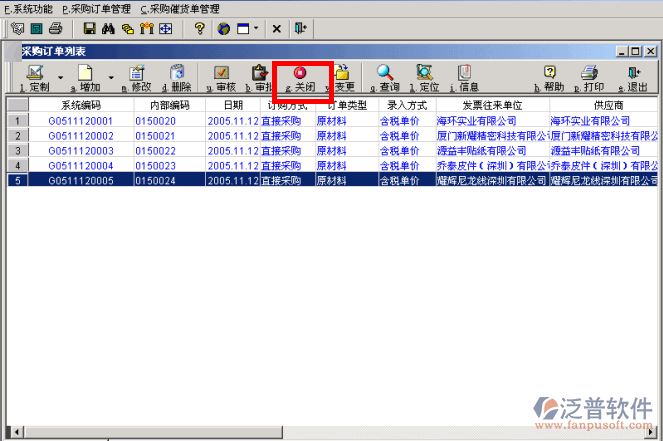The height and width of the screenshot is (441, 663).
Task: Click the 审核 (approve) checkmark icon
Action: (x=222, y=73)
